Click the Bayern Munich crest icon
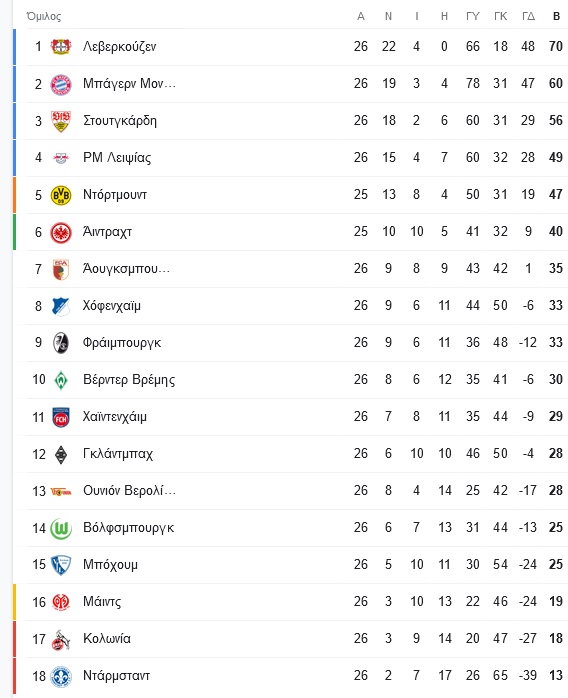This screenshot has height=698, width=568. click(x=61, y=84)
